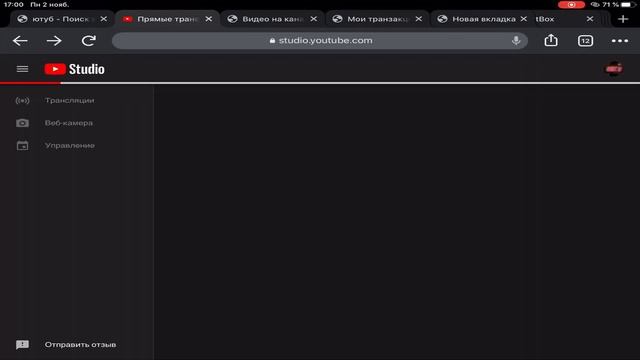The image size is (640, 360).
Task: Open the share icon in browser toolbar
Action: coord(551,40)
